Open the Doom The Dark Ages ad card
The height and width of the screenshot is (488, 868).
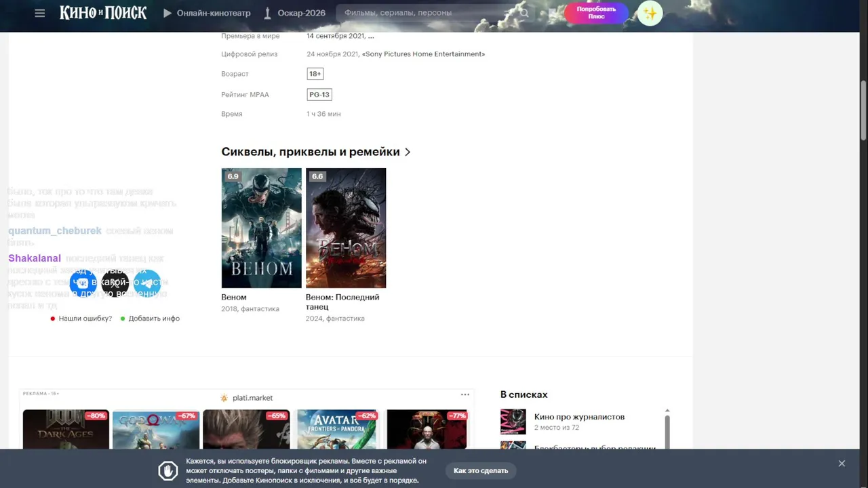(x=66, y=429)
